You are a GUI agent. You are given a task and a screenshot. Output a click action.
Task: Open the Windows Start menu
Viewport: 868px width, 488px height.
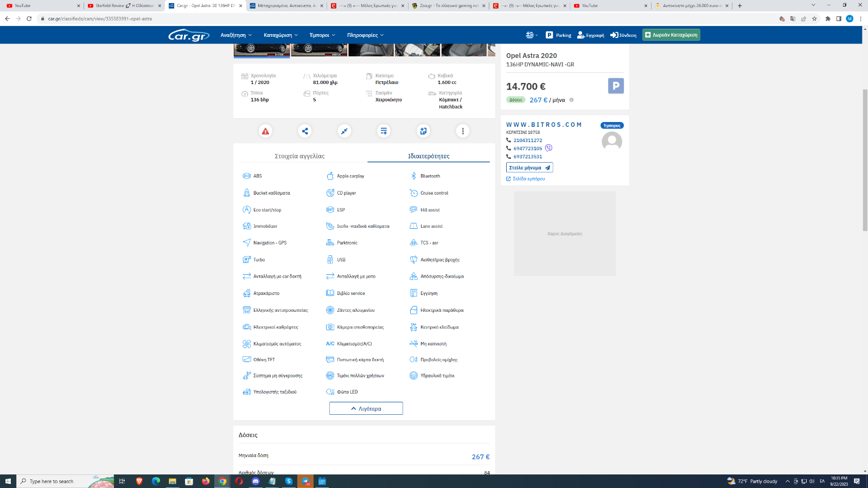pos(8,481)
